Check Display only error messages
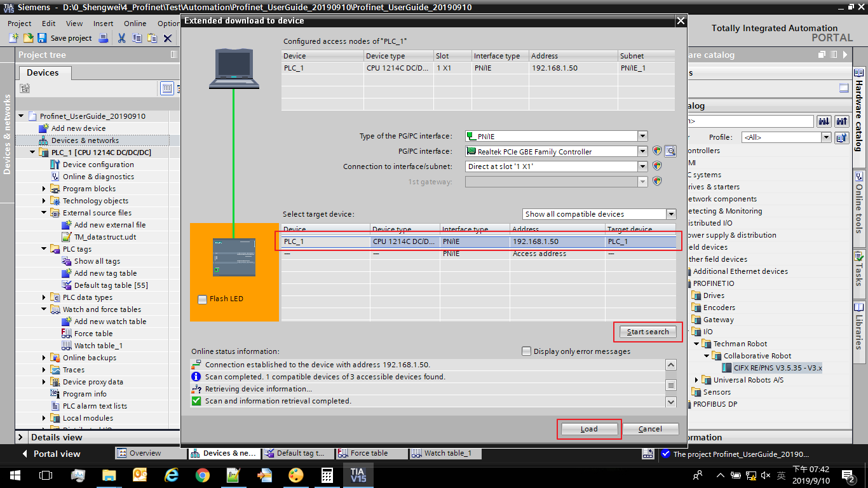This screenshot has height=488, width=868. pos(526,351)
